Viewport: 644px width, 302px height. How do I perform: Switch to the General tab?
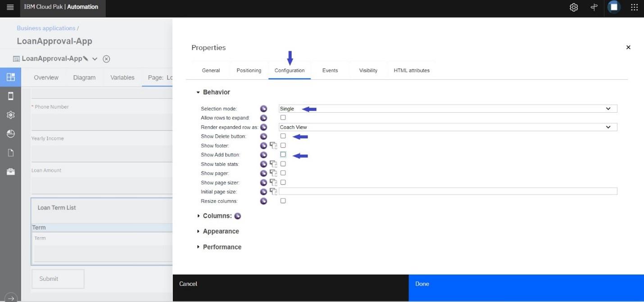tap(211, 70)
